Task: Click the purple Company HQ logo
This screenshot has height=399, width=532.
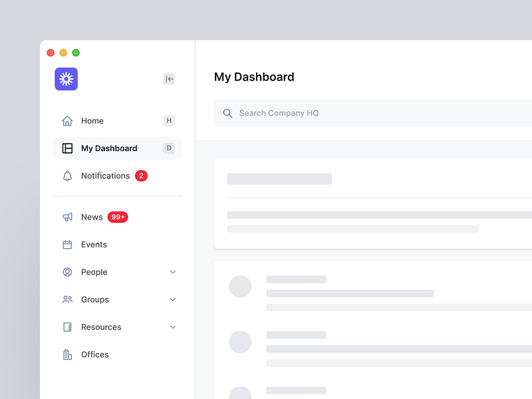Action: coord(66,79)
